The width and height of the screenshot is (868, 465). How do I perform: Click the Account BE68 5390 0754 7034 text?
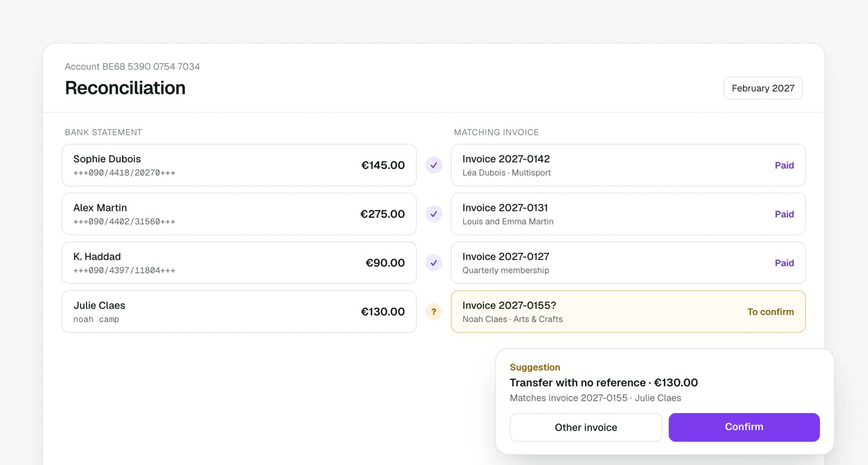[x=132, y=66]
